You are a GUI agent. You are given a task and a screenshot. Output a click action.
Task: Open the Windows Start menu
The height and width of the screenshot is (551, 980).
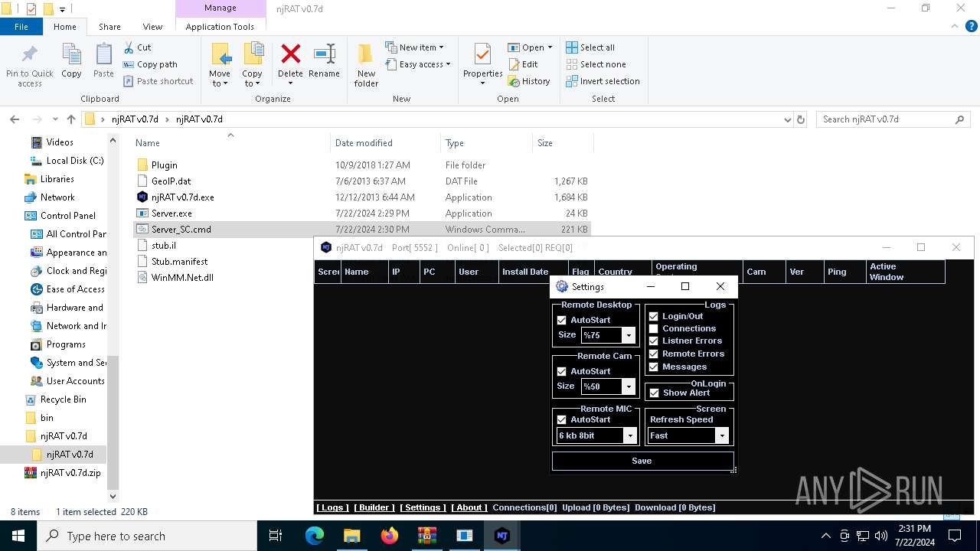tap(18, 536)
